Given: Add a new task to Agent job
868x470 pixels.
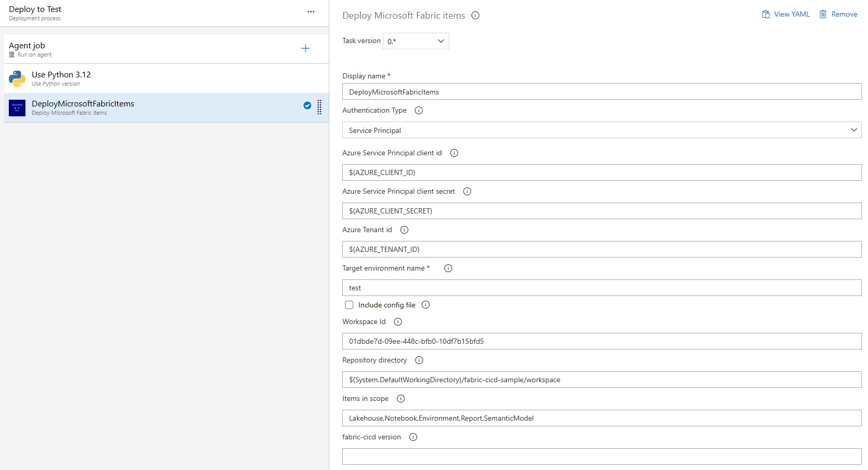Looking at the screenshot, I should coord(305,48).
